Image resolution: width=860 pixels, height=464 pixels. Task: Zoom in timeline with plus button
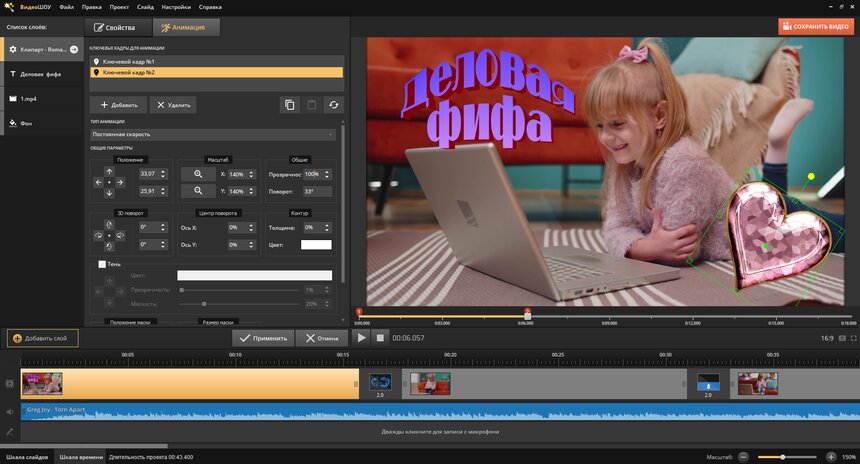click(x=831, y=457)
